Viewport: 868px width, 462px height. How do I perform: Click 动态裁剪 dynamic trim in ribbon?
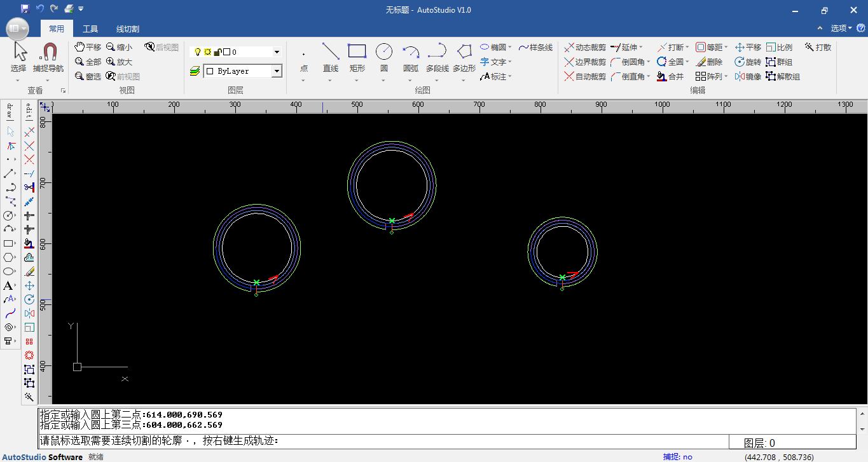585,47
